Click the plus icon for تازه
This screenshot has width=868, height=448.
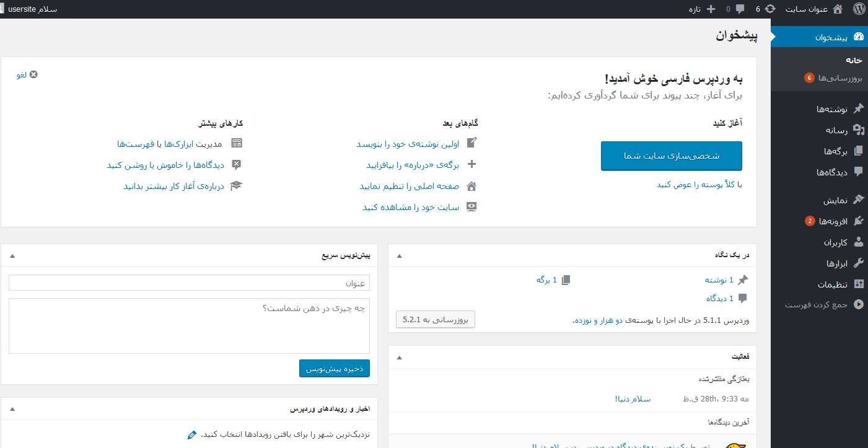(x=710, y=9)
